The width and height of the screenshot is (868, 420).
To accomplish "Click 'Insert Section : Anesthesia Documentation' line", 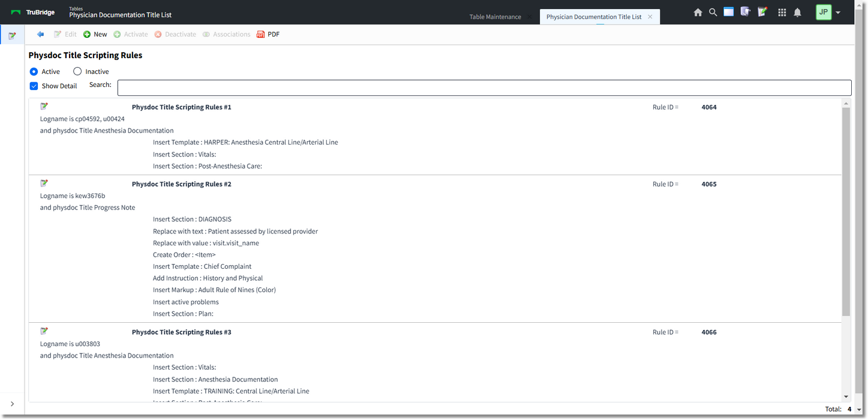I will tap(215, 379).
